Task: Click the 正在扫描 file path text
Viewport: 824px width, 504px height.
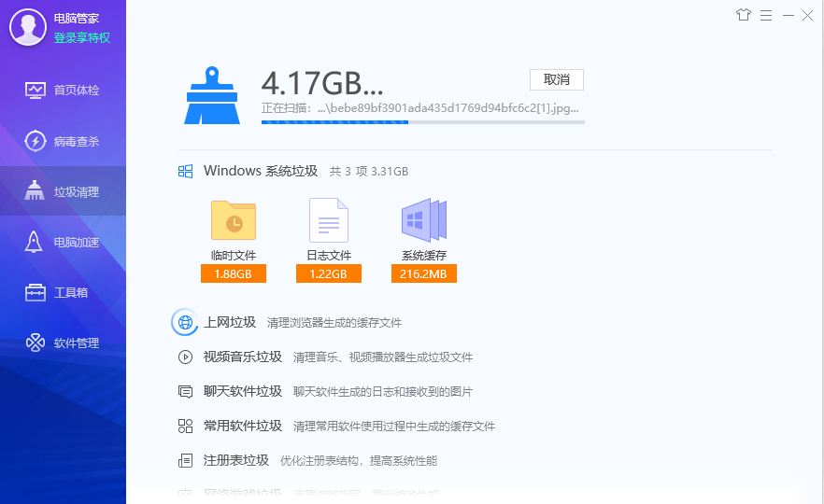Action: click(420, 108)
